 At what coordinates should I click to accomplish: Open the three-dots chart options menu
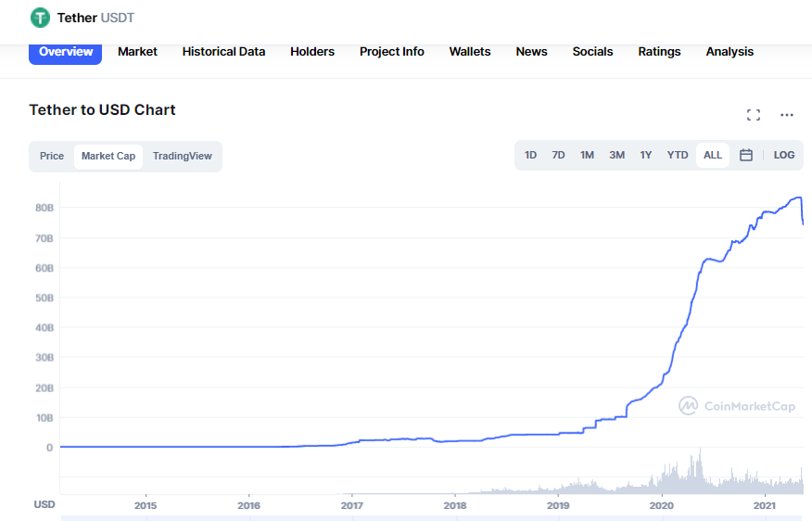coord(787,115)
